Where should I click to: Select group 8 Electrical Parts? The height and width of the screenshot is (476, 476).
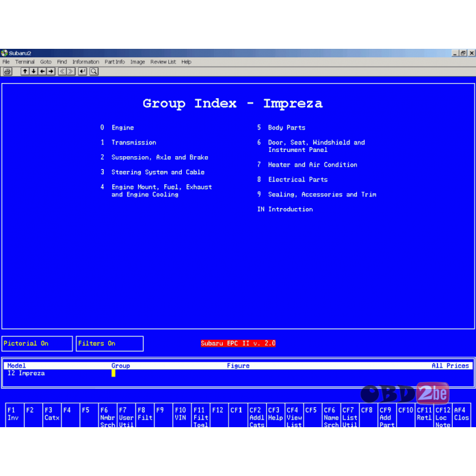tap(292, 179)
